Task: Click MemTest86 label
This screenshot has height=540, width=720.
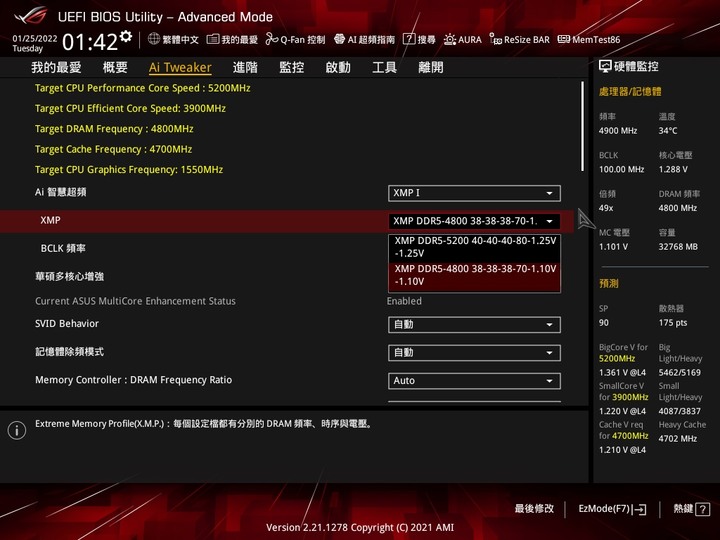Action: click(596, 39)
